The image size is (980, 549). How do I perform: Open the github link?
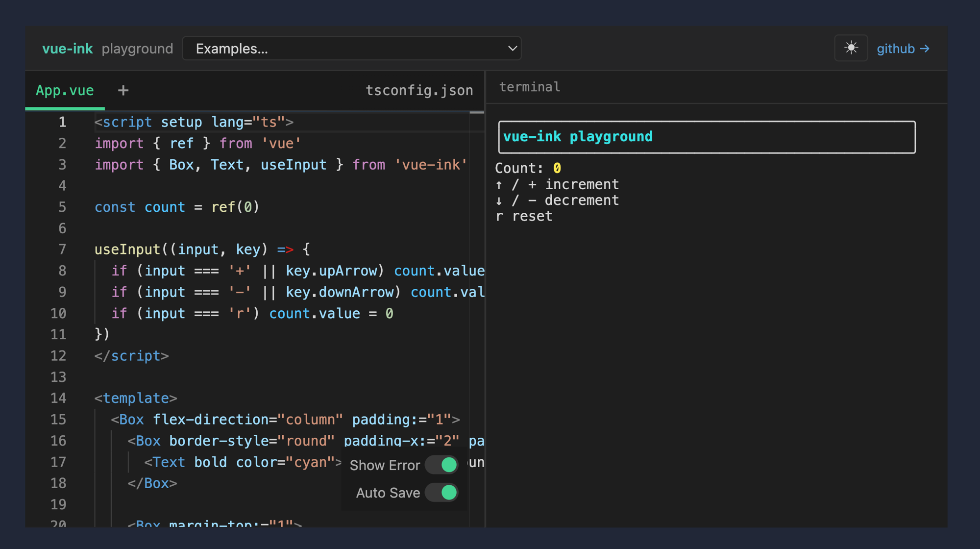903,49
